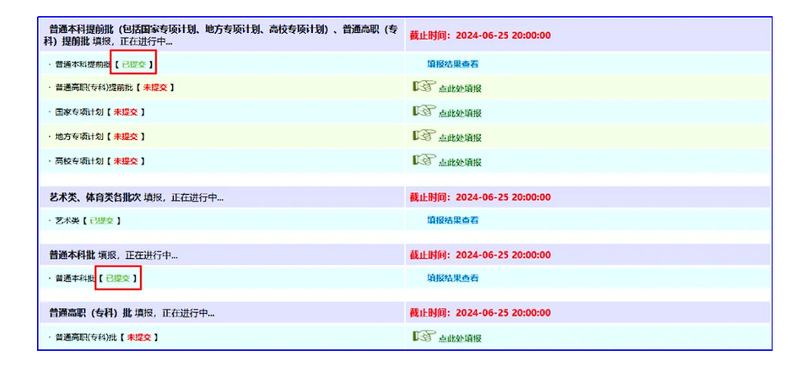Click hand icon in bottom 普通高职(专科)批 row
Viewport: 799px width, 367px height.
pyautogui.click(x=424, y=336)
